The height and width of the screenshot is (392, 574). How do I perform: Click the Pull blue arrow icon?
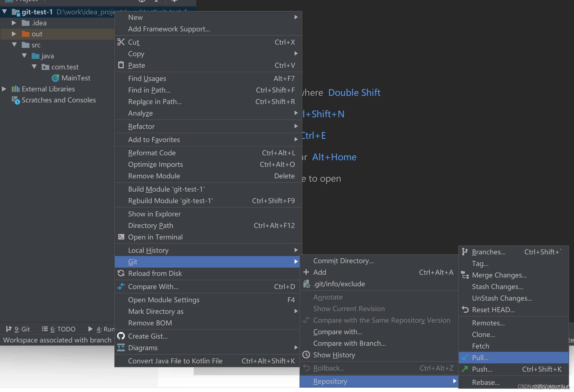click(x=465, y=357)
